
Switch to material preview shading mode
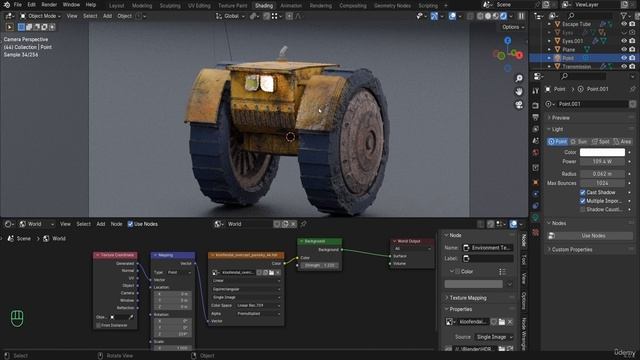tap(496, 16)
